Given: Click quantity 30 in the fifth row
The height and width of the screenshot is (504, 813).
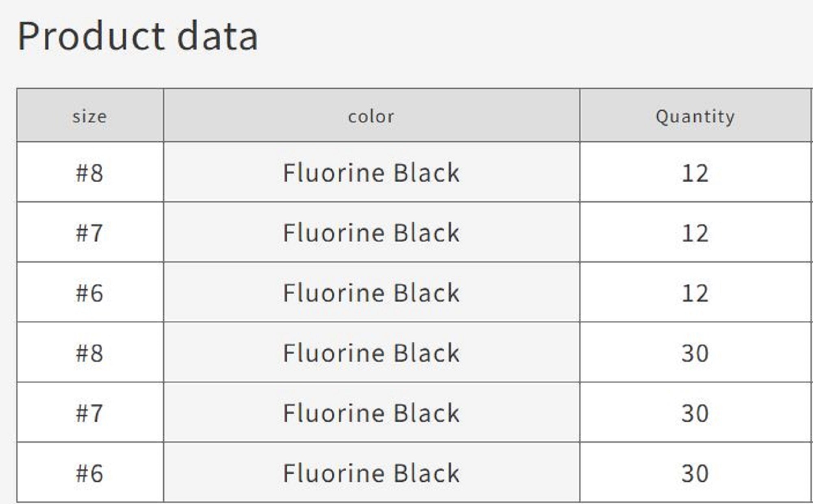Looking at the screenshot, I should pos(695,413).
